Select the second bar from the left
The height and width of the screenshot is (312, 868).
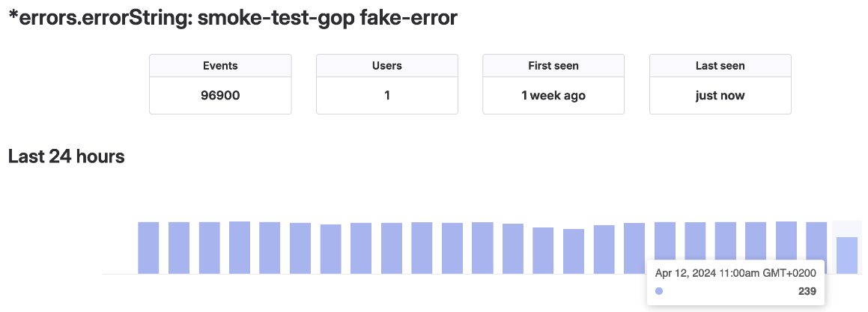179,248
